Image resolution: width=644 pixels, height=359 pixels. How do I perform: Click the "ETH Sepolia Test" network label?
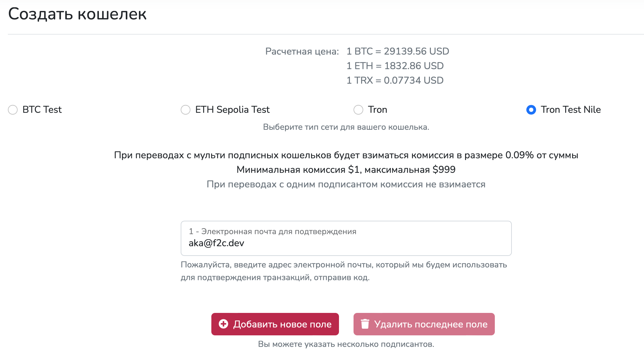tap(232, 110)
